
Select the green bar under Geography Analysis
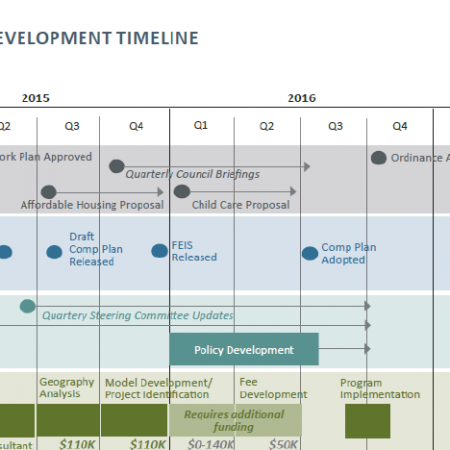[68, 420]
